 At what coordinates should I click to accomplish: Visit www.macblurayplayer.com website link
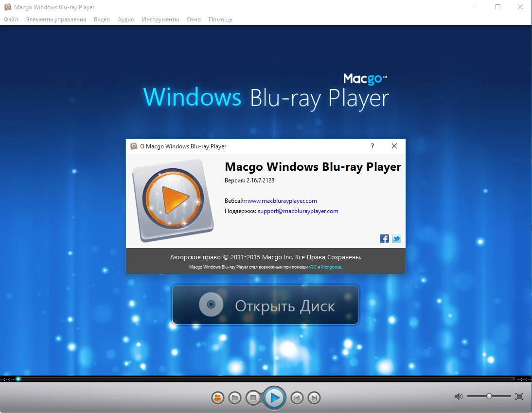282,201
